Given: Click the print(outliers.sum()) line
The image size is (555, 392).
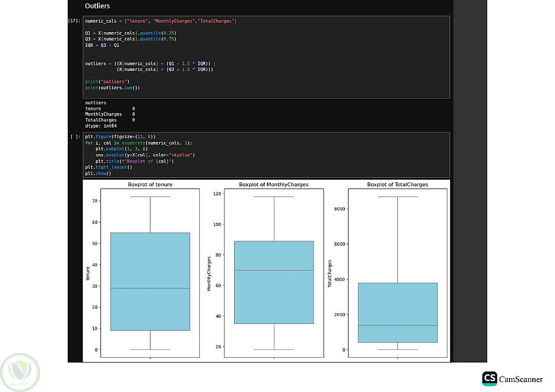Looking at the screenshot, I should pyautogui.click(x=112, y=88).
